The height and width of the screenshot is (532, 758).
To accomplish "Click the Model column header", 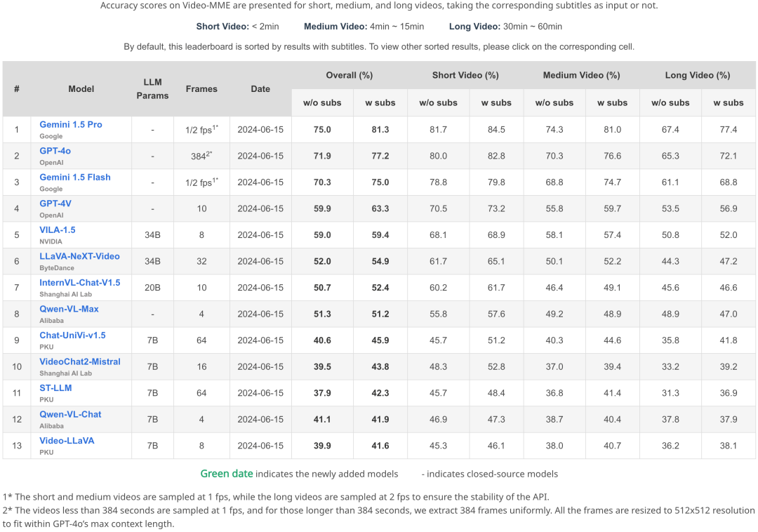I will point(81,89).
